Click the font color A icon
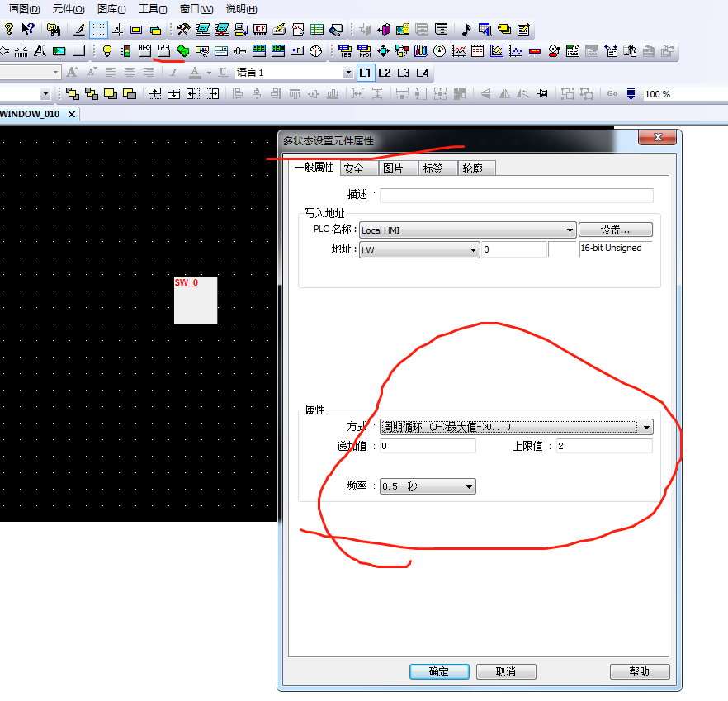This screenshot has width=728, height=701. click(195, 73)
